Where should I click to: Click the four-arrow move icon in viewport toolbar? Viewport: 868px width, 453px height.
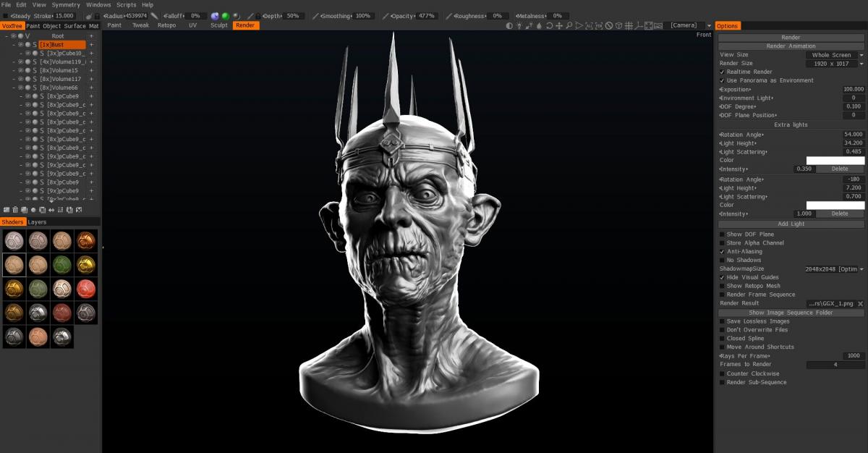pyautogui.click(x=559, y=25)
